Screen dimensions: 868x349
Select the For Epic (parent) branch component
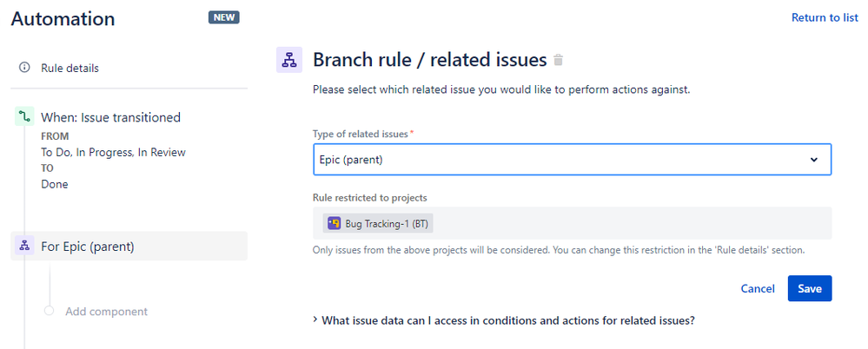click(129, 247)
